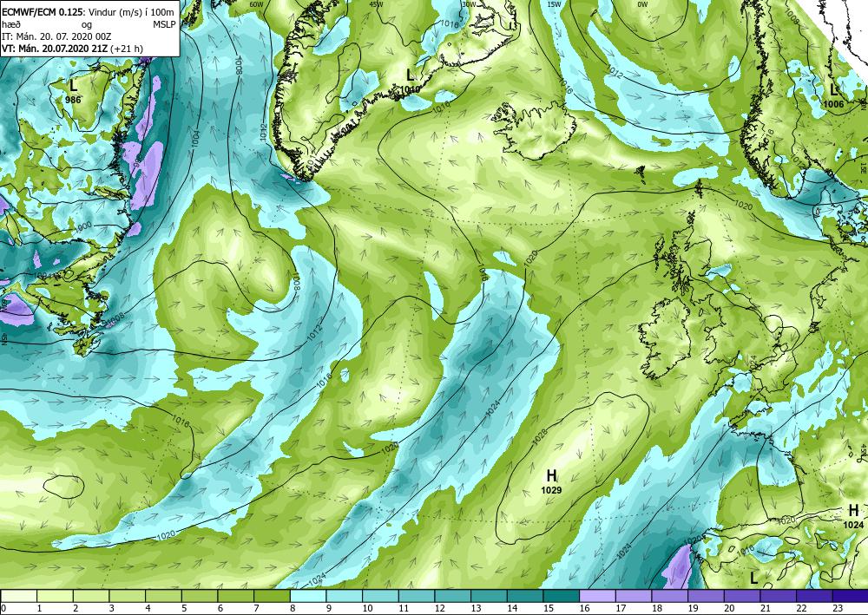
Task: Click the VT valid time line
Action: 72,49
